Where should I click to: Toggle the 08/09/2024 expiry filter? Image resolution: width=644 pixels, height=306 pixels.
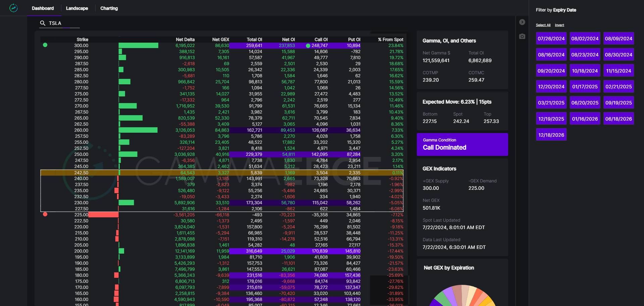[619, 39]
